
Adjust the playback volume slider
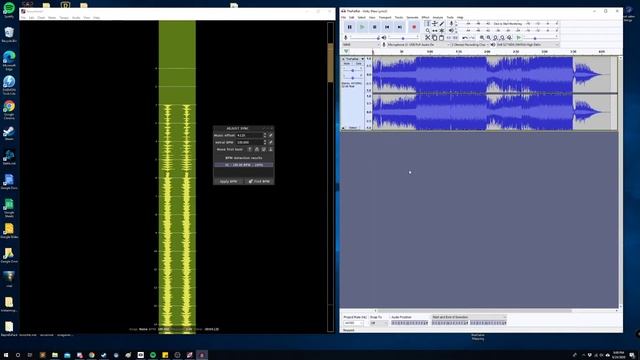click(403, 38)
